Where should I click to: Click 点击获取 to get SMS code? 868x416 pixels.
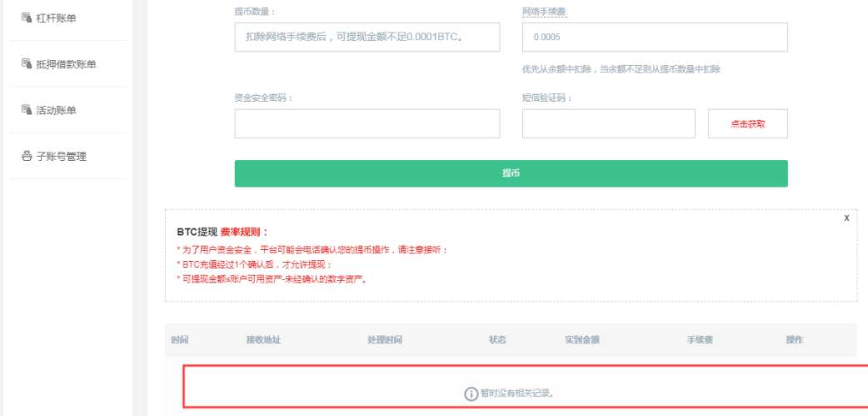748,123
